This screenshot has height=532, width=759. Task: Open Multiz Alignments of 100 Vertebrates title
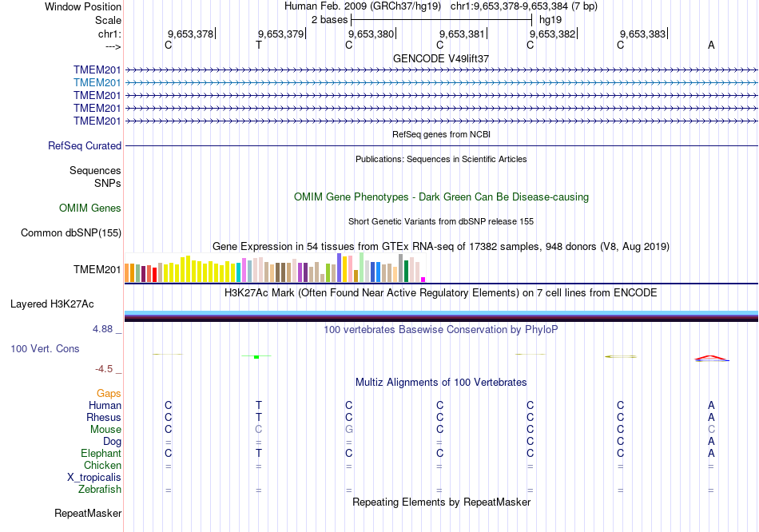[x=441, y=383]
